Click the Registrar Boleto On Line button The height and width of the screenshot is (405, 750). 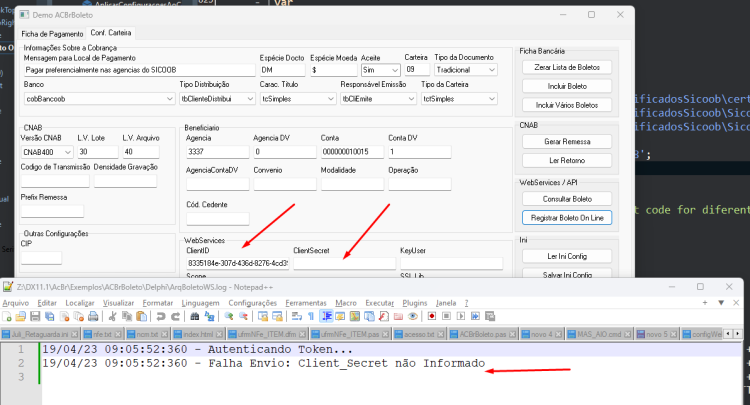(567, 218)
